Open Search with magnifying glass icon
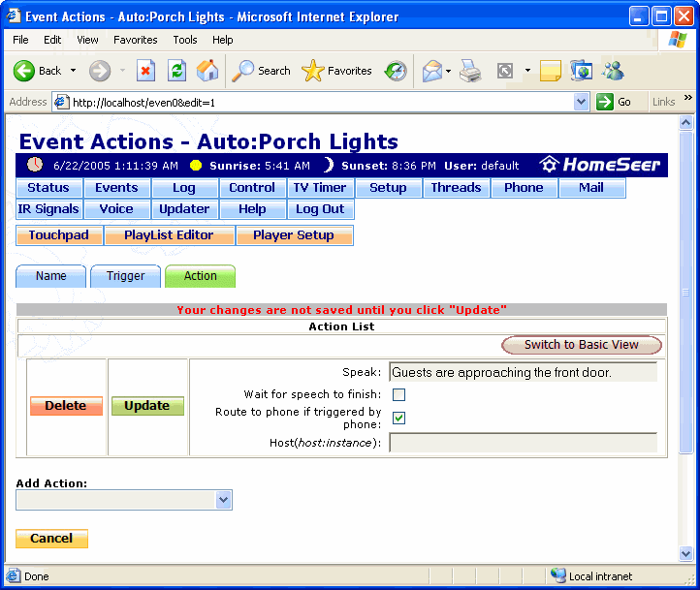This screenshot has height=590, width=700. tap(261, 71)
